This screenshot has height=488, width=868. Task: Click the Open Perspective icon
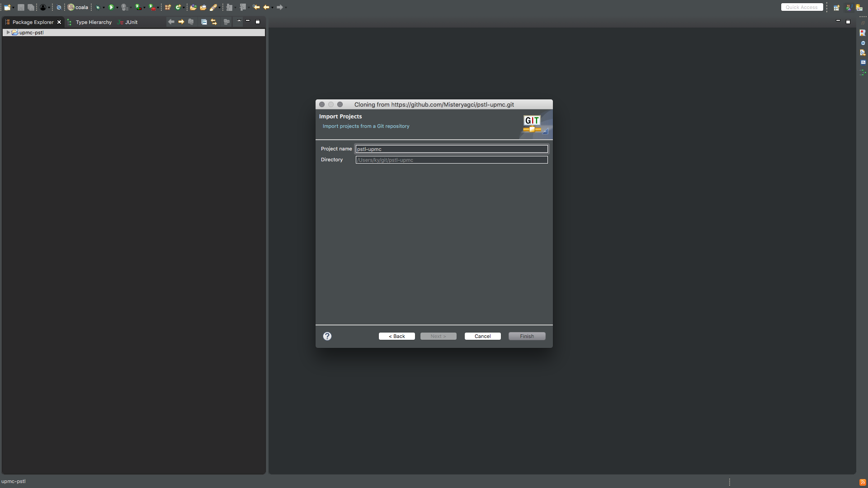tap(836, 8)
